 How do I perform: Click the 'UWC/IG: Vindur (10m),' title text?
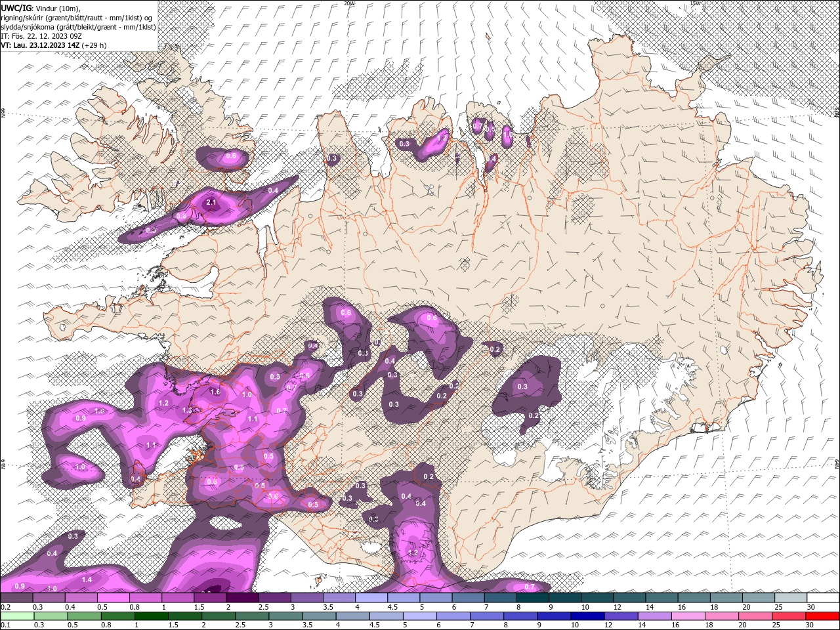[x=41, y=7]
